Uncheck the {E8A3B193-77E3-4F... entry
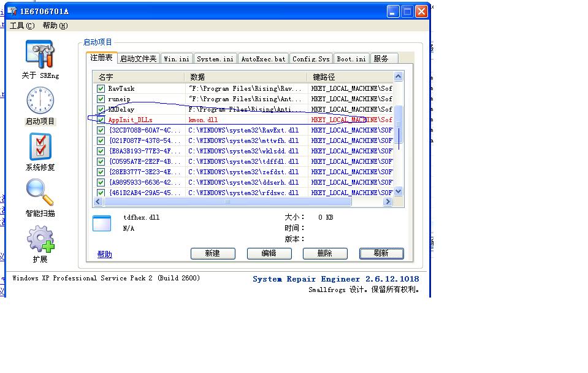The image size is (588, 373). click(101, 152)
